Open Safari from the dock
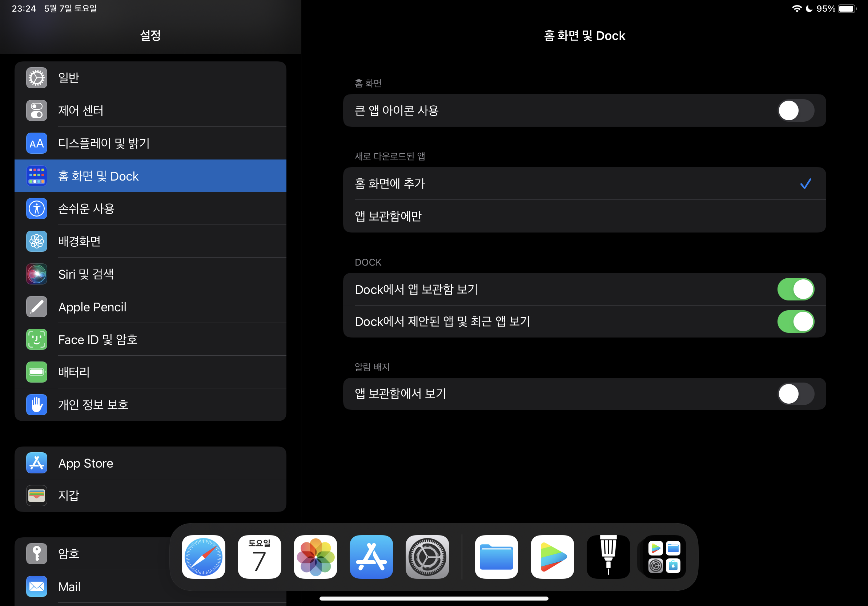The image size is (868, 606). tap(204, 557)
